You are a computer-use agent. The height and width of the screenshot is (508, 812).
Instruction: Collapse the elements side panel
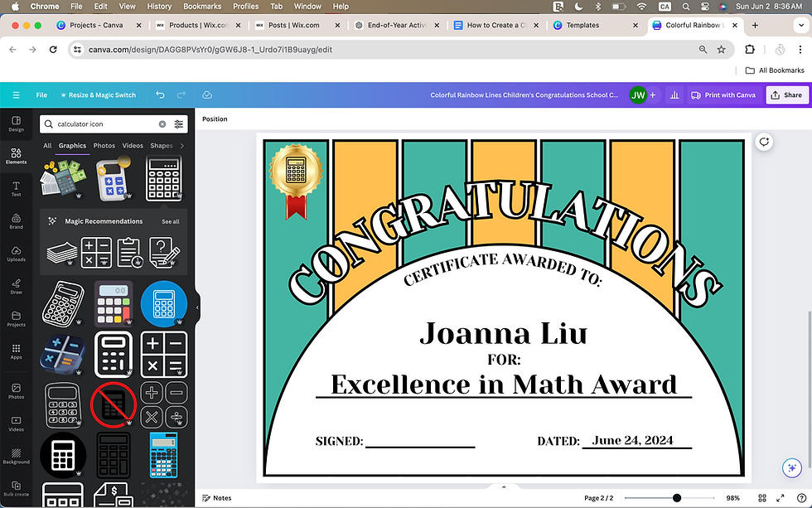tap(197, 307)
